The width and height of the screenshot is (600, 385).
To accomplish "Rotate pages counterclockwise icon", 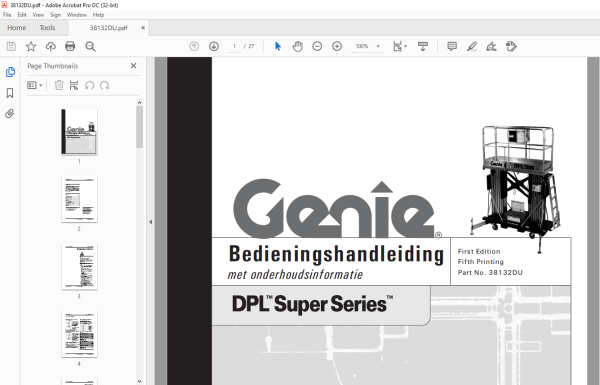I will pos(90,85).
